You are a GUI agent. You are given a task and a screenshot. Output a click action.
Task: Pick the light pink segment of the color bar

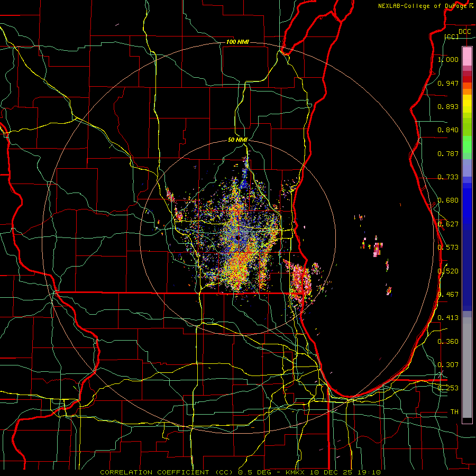click(x=467, y=56)
